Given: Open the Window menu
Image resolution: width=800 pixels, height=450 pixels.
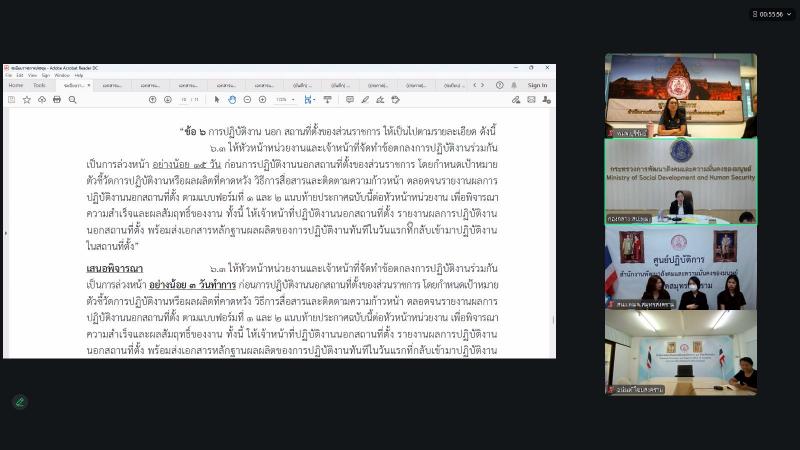Looking at the screenshot, I should (62, 76).
